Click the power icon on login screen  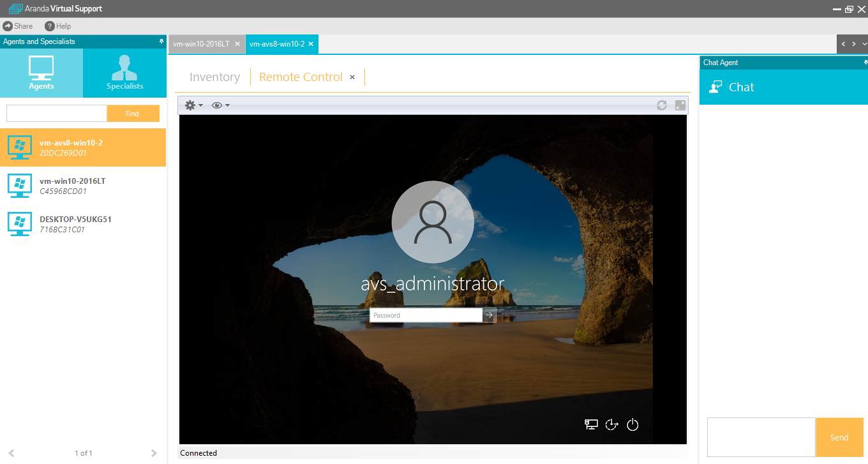click(x=632, y=424)
